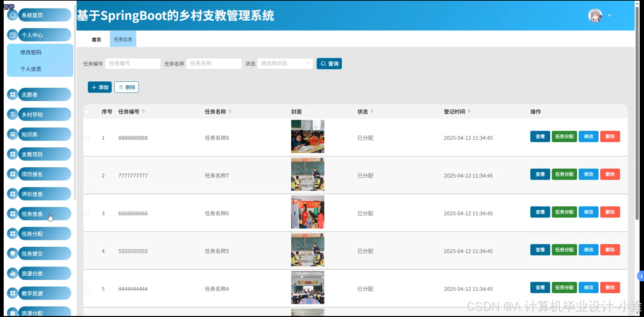The width and height of the screenshot is (644, 317).
Task: Open cover thumbnail of 任务名称6
Action: point(308,212)
